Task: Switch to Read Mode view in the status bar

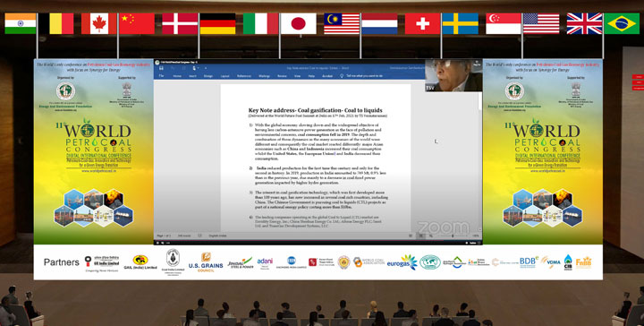Action: (411, 236)
